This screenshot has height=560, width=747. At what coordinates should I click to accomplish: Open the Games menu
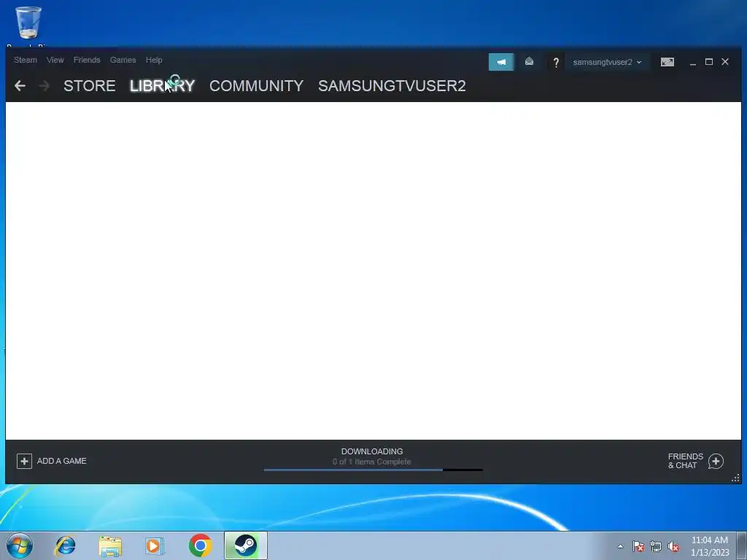[x=123, y=60]
